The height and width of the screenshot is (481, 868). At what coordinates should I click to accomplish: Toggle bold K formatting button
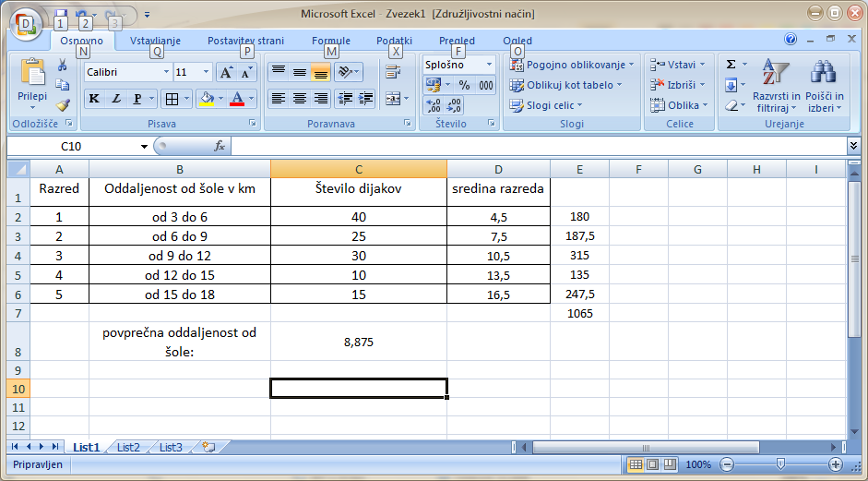(94, 99)
